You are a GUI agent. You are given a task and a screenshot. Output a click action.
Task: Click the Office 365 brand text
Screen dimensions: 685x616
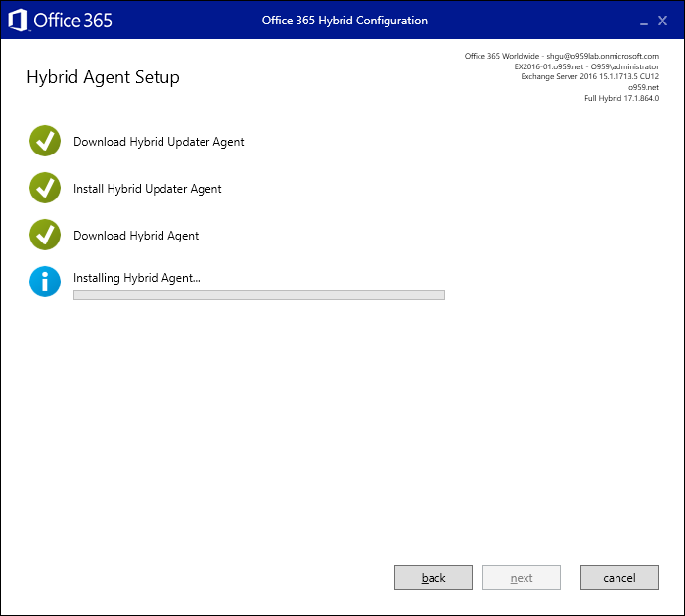pyautogui.click(x=73, y=21)
